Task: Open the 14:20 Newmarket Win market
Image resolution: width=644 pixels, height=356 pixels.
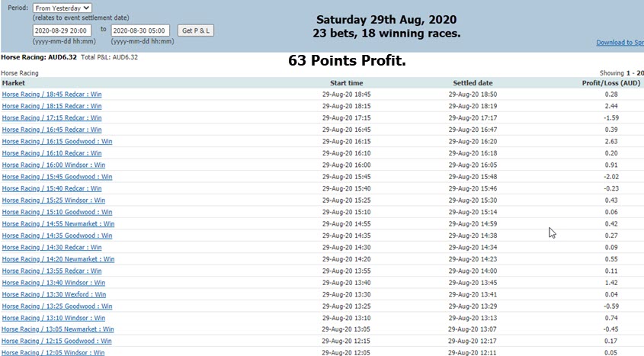Action: [59, 259]
